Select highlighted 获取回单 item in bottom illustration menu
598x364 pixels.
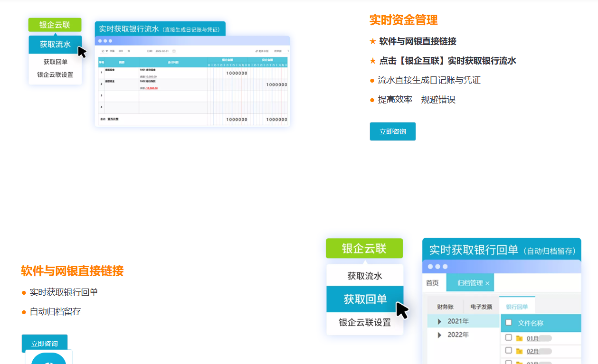point(365,299)
